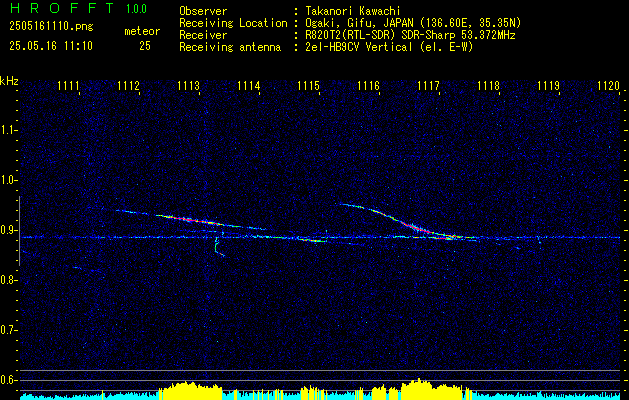The image size is (629, 400).
Task: Click time axis marker 1112
Action: point(129,86)
